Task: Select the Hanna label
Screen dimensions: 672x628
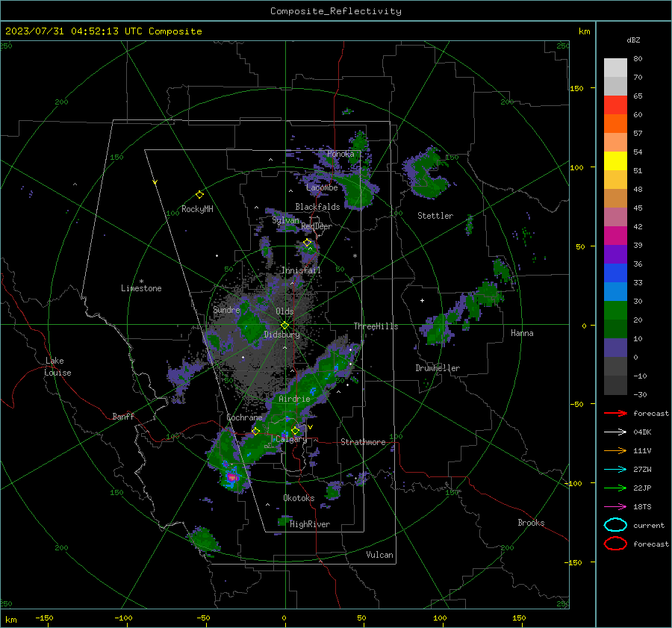Action: pos(522,333)
